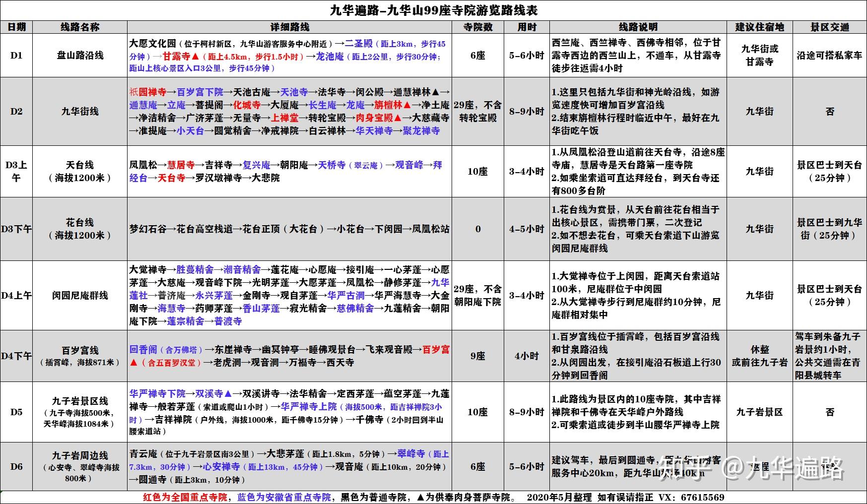Click route name 盘山路沿线
The image size is (867, 504).
point(80,56)
